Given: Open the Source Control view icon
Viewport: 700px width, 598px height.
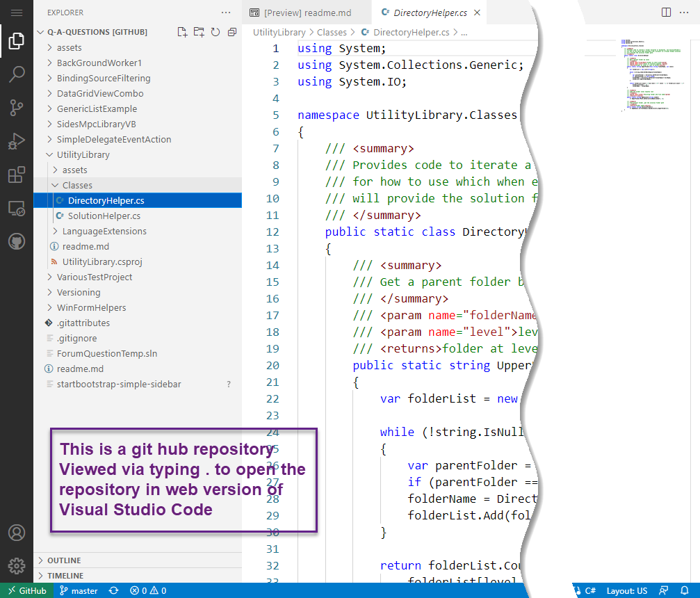Looking at the screenshot, I should pos(17,108).
